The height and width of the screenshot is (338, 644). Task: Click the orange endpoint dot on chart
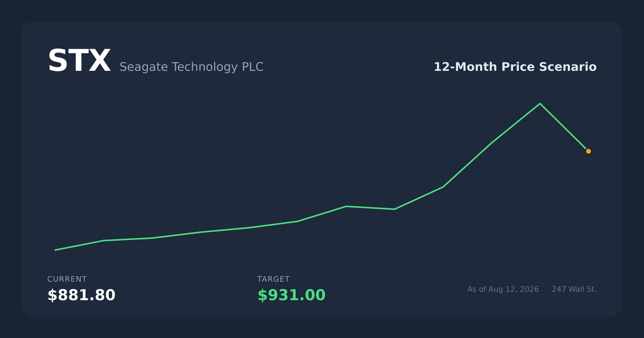588,151
